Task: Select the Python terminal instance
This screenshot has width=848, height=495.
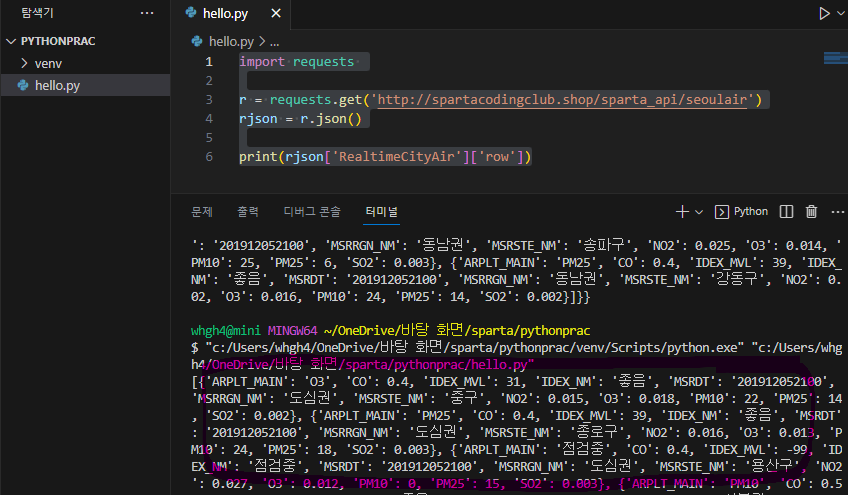Action: (741, 212)
